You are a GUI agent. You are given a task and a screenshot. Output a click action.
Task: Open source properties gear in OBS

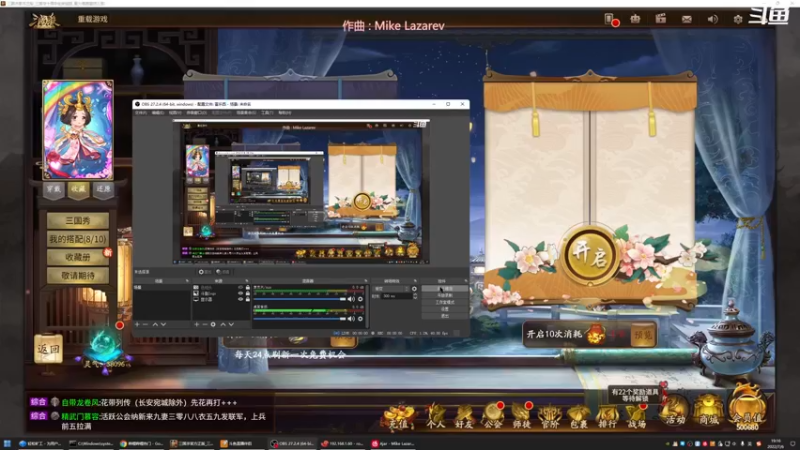click(213, 324)
